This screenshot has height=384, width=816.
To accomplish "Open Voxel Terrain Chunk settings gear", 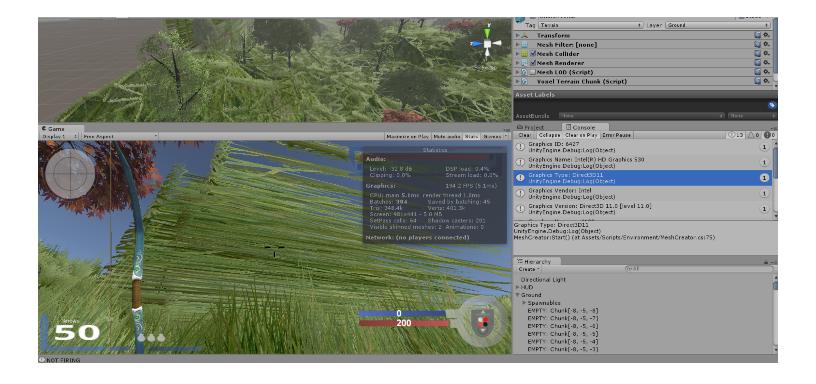I will [766, 81].
